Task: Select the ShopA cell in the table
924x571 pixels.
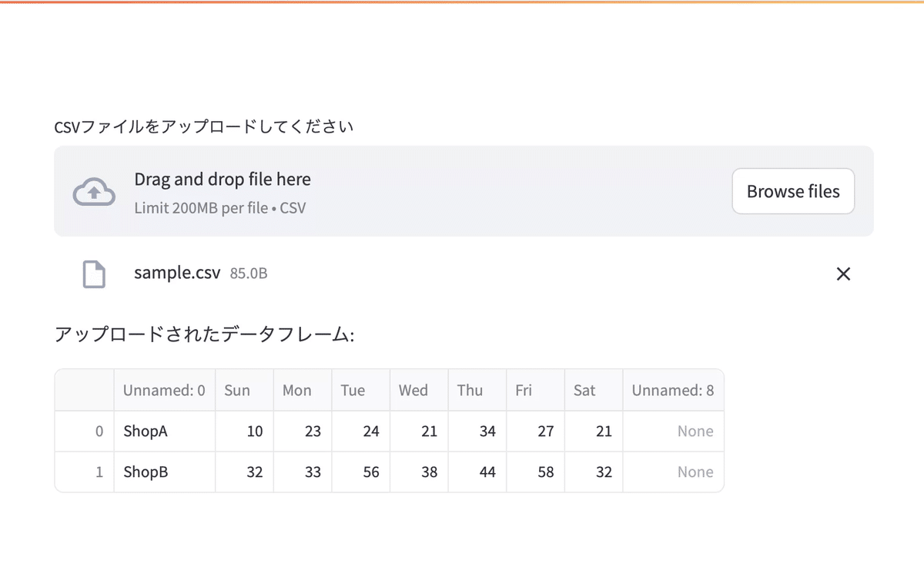Action: click(146, 431)
